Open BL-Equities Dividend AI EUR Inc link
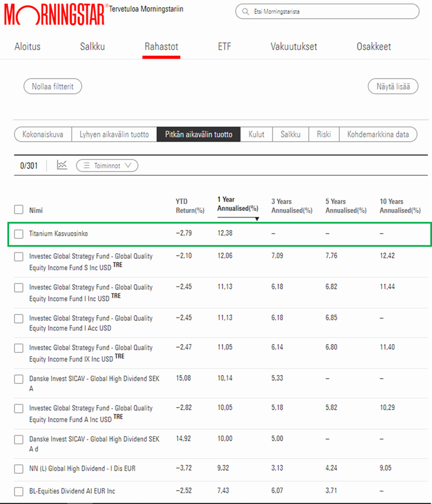Screen dimensions: 432x504 [x=72, y=491]
